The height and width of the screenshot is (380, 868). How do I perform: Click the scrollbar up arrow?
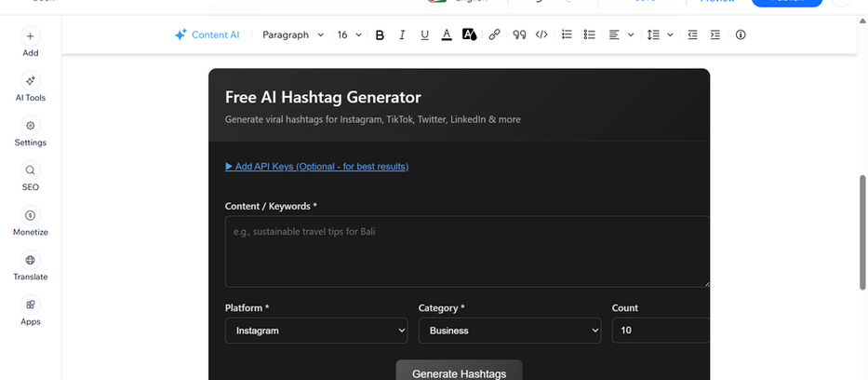(862, 21)
